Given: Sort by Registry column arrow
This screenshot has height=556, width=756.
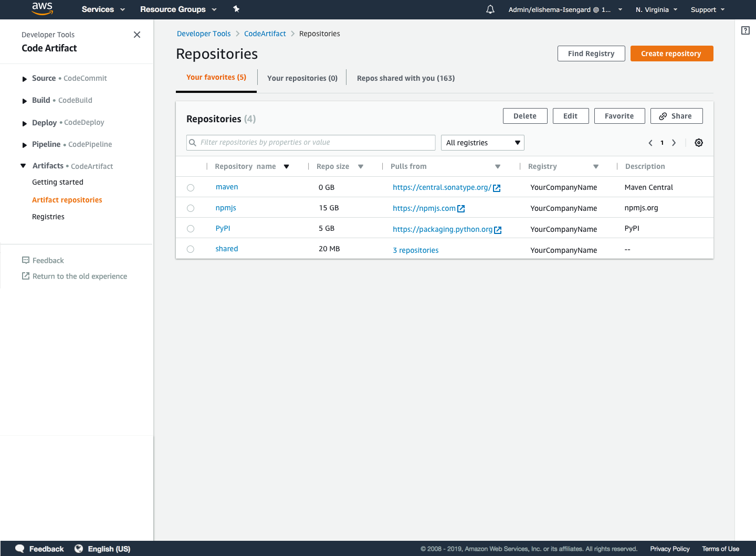Looking at the screenshot, I should click(596, 167).
